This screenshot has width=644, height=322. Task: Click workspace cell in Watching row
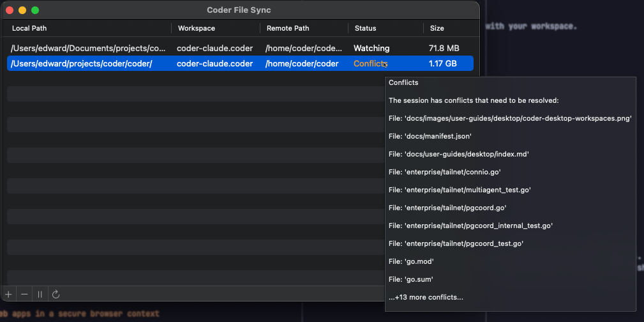(215, 48)
